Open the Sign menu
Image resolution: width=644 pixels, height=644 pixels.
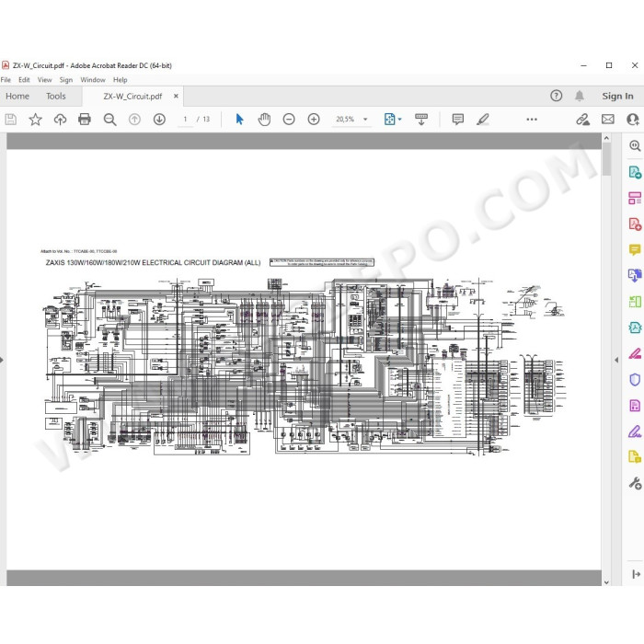click(x=65, y=80)
